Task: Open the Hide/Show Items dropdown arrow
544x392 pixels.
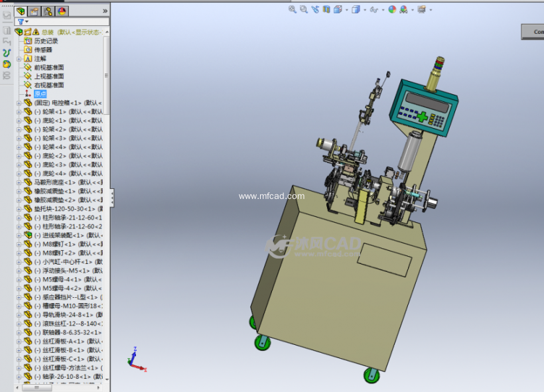Action: coord(383,10)
